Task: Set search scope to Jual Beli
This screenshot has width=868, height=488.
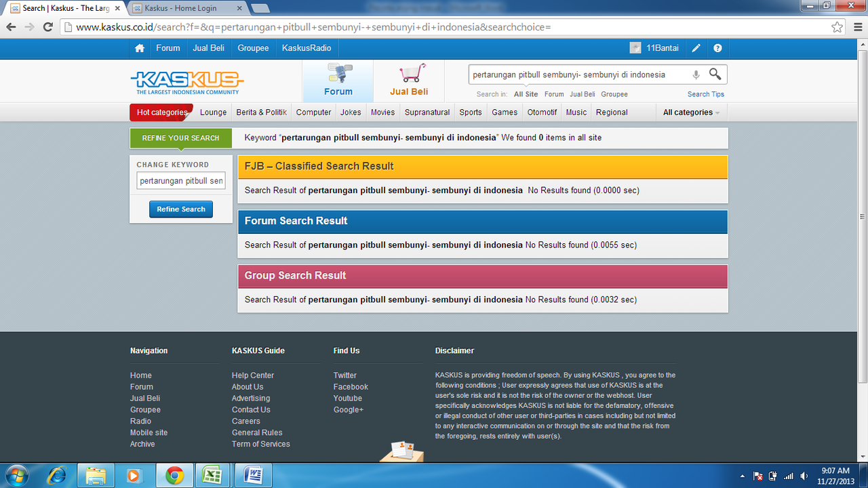Action: (x=583, y=94)
